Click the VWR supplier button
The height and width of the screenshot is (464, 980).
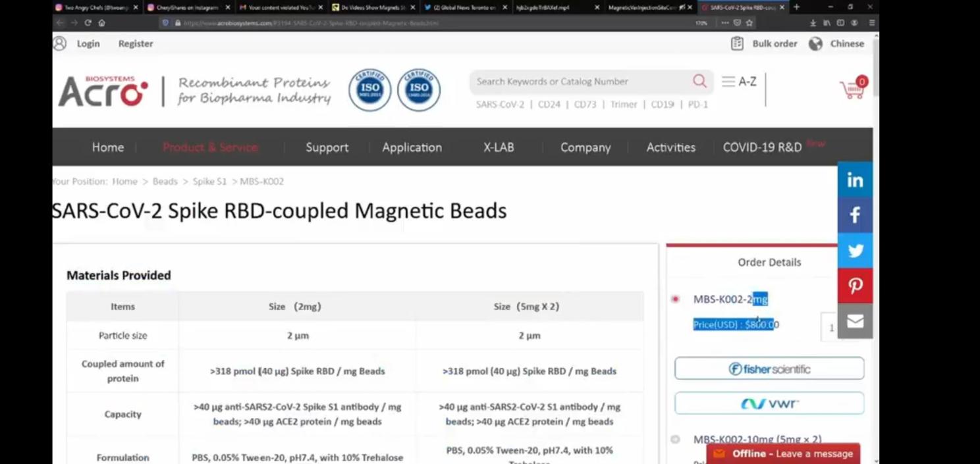[769, 403]
